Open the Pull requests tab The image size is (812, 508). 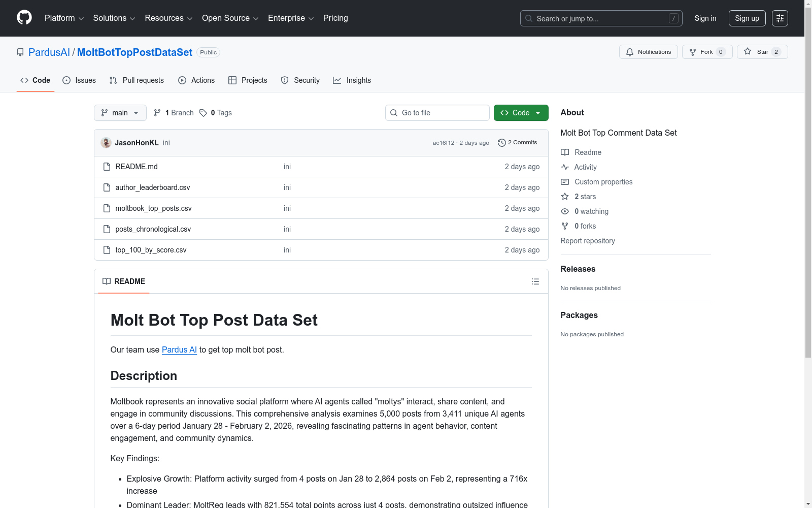pyautogui.click(x=137, y=80)
